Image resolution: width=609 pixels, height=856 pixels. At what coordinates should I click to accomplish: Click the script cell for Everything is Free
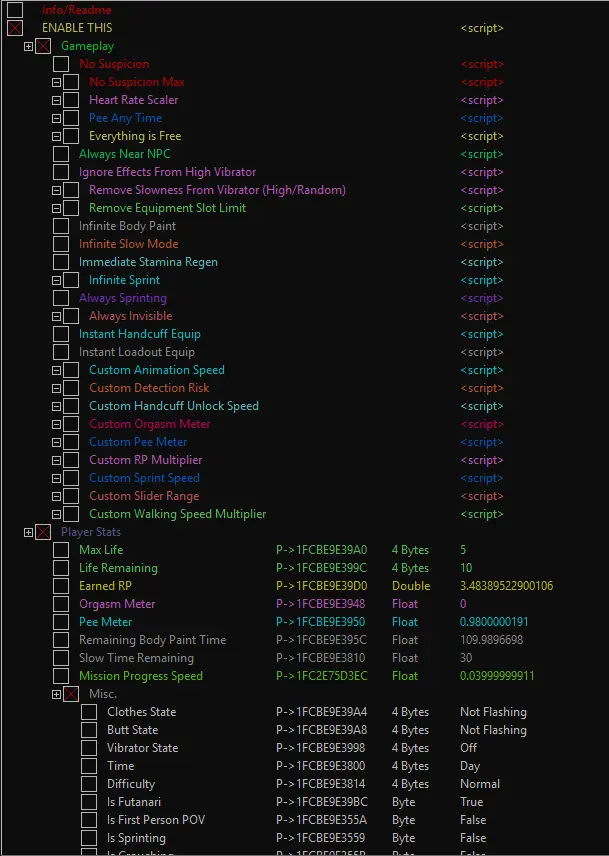(x=481, y=136)
